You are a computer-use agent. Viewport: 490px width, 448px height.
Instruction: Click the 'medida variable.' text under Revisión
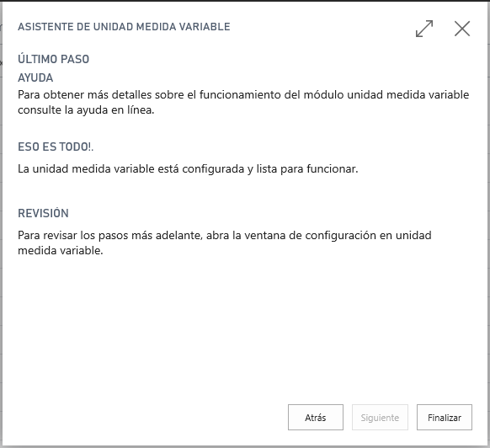(x=61, y=250)
